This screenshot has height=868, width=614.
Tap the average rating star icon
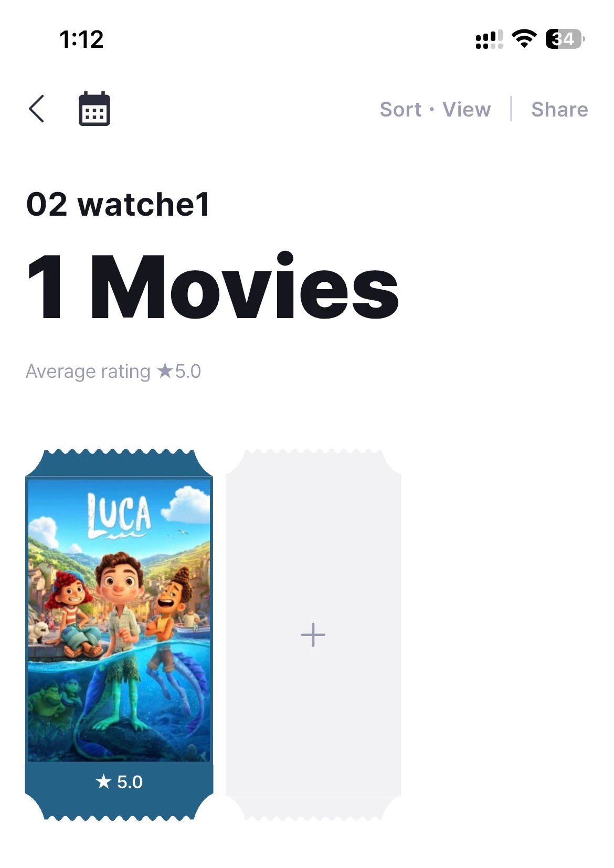(165, 371)
